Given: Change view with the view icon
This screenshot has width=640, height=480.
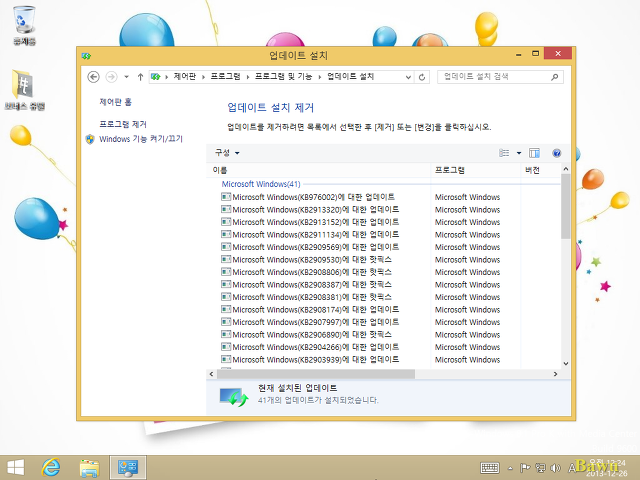Looking at the screenshot, I should click(504, 153).
